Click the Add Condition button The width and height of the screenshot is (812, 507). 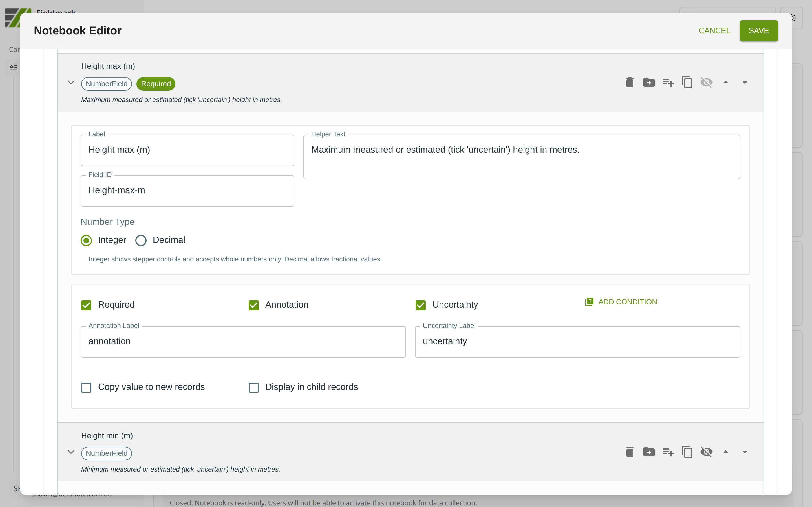click(x=621, y=302)
